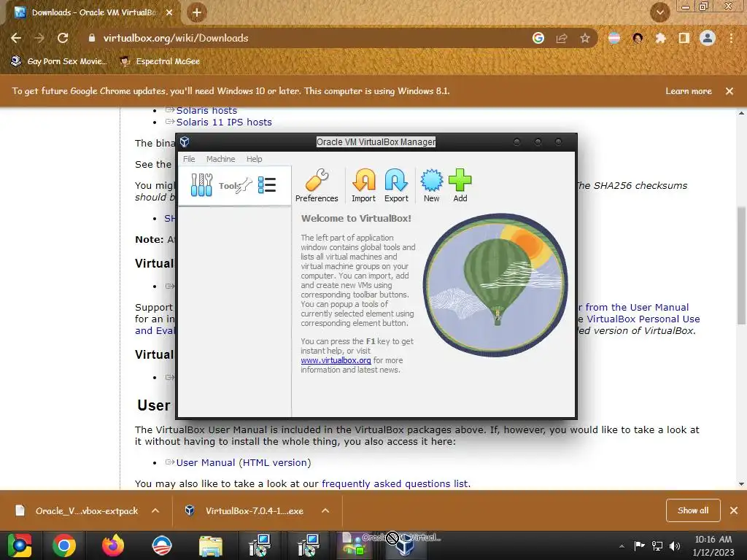Open the Tools list menu icon
Screen dimensions: 747x560
[x=267, y=185]
